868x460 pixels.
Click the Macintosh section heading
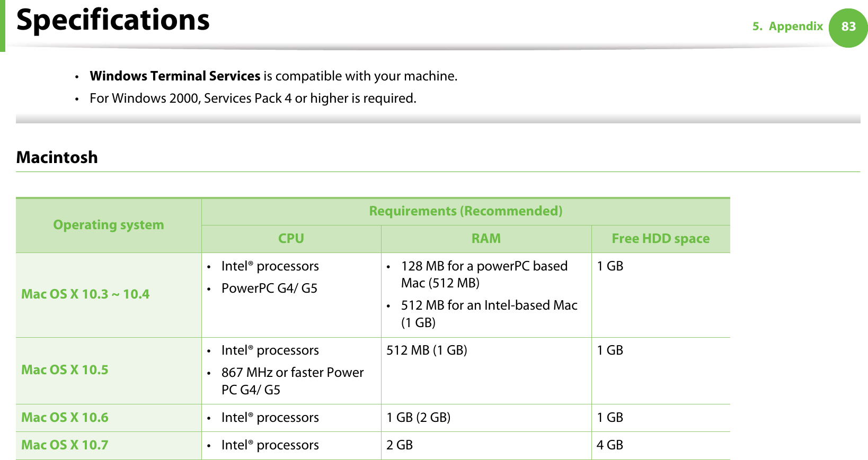tap(57, 157)
